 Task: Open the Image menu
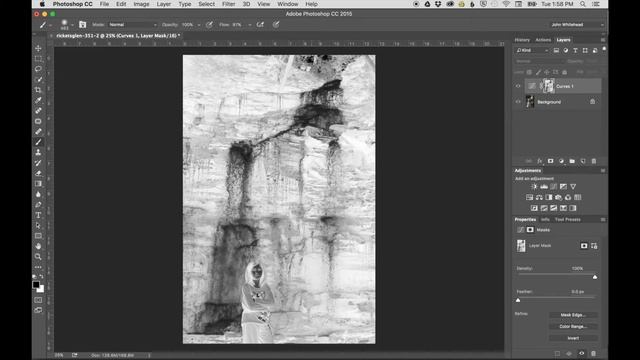click(141, 4)
